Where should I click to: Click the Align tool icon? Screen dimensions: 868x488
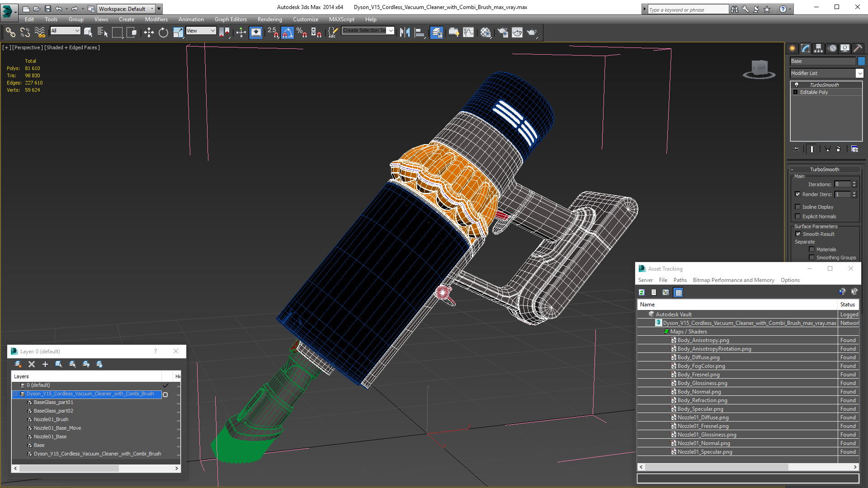420,32
